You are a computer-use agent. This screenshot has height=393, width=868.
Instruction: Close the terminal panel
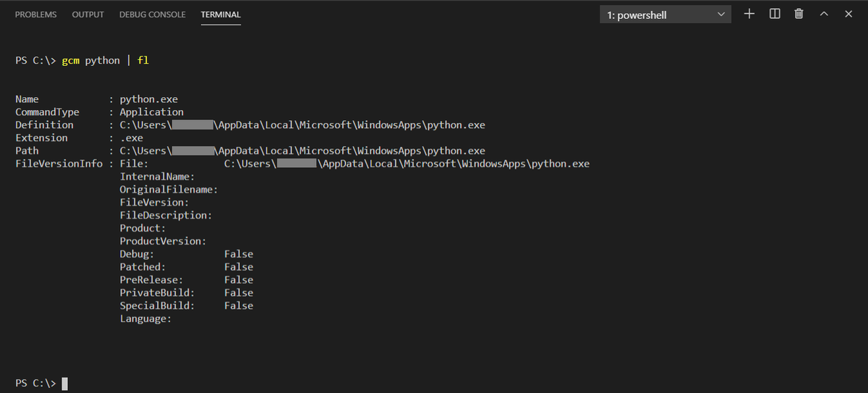[848, 14]
